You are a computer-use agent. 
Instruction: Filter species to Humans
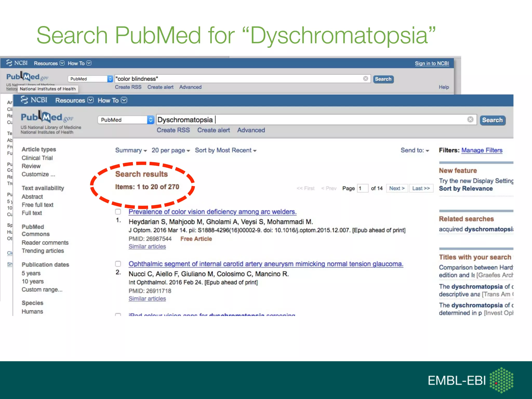(32, 311)
